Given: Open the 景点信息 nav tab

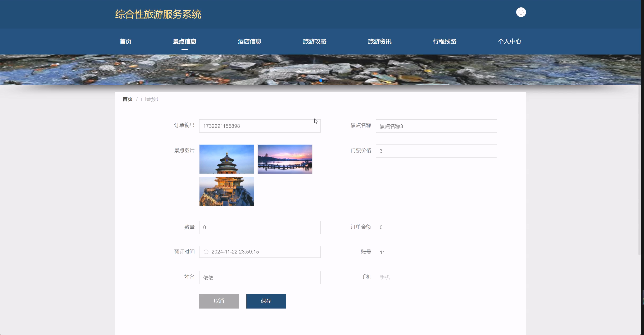Looking at the screenshot, I should (x=184, y=42).
